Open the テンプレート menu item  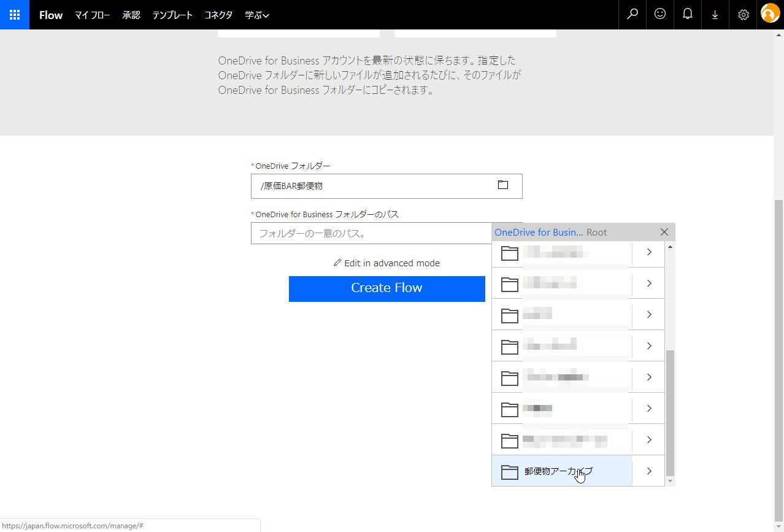[172, 15]
